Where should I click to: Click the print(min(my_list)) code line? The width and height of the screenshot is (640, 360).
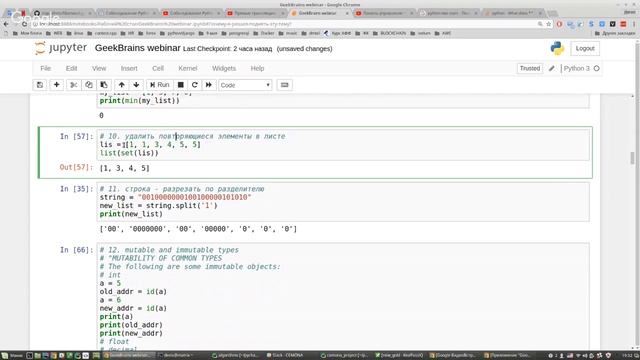click(x=140, y=100)
